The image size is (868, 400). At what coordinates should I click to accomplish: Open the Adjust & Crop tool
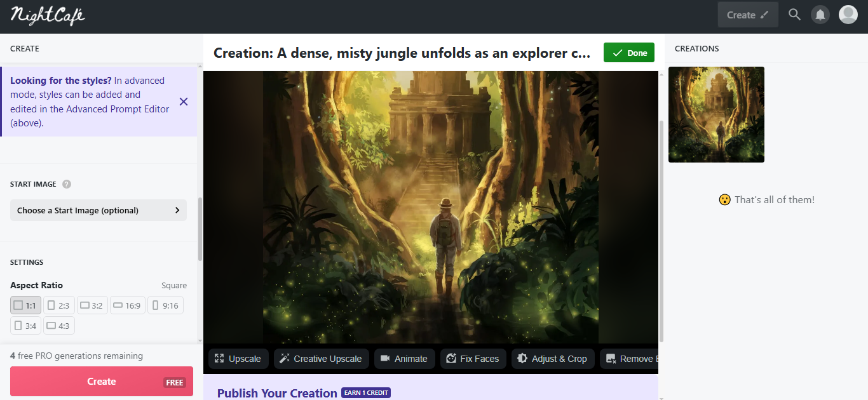click(552, 359)
